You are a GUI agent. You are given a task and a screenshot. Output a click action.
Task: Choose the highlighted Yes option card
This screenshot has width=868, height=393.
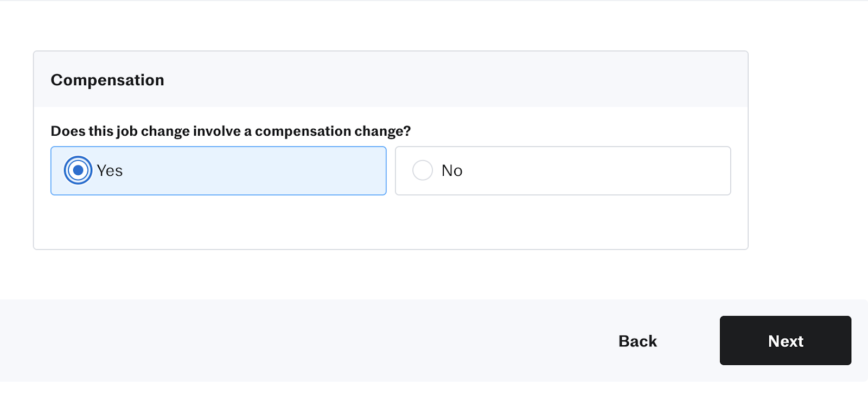[x=219, y=170]
